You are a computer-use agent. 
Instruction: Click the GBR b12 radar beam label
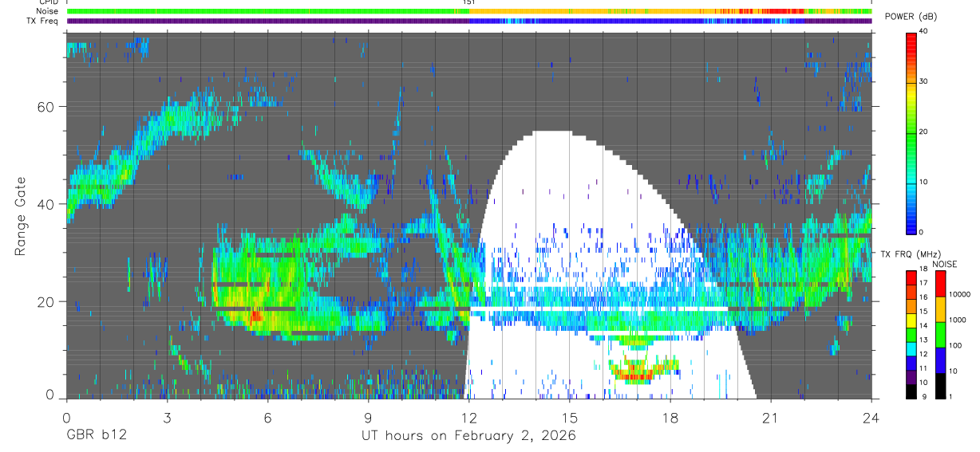click(96, 436)
